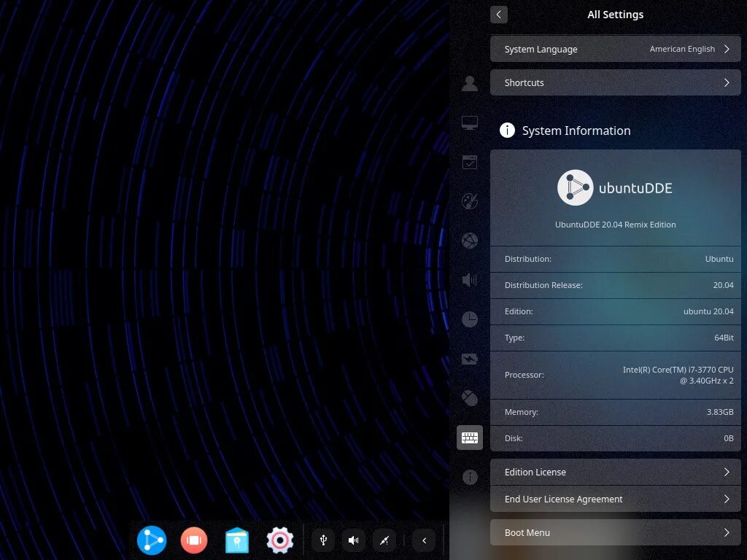Open Sound settings speaker sidebar icon
Screen dimensions: 747x560
click(x=470, y=279)
